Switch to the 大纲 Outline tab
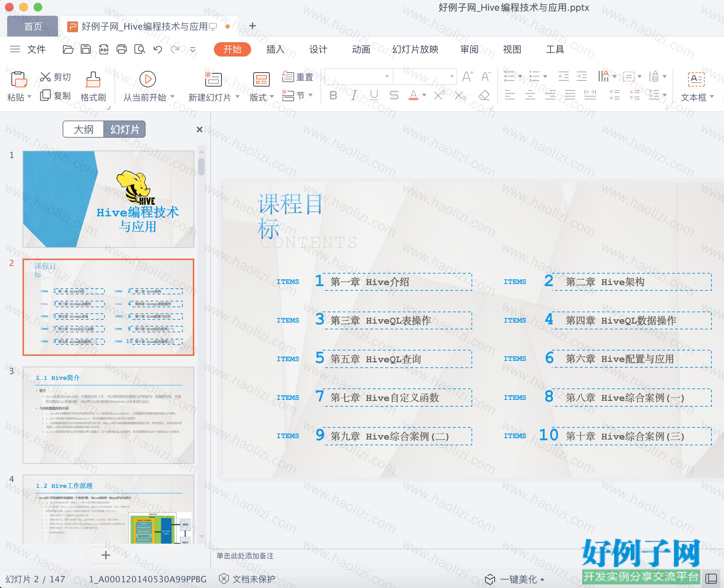The height and width of the screenshot is (588, 724). 83,129
